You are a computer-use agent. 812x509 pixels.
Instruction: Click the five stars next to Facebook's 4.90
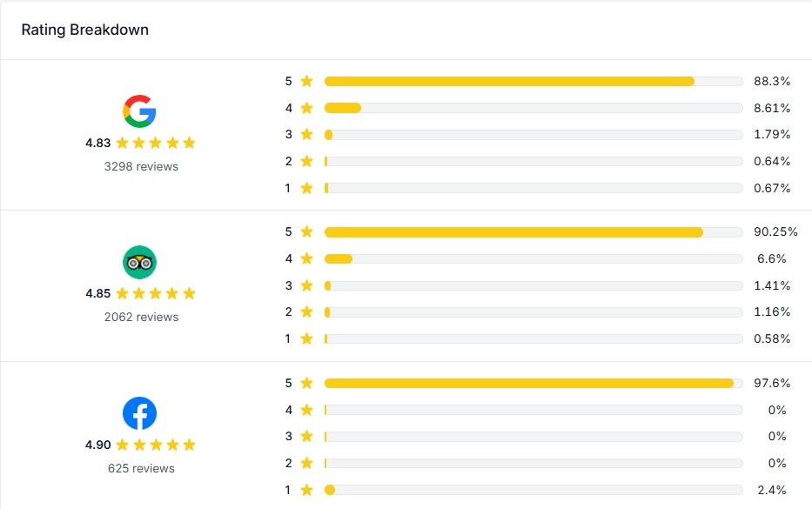(x=156, y=445)
